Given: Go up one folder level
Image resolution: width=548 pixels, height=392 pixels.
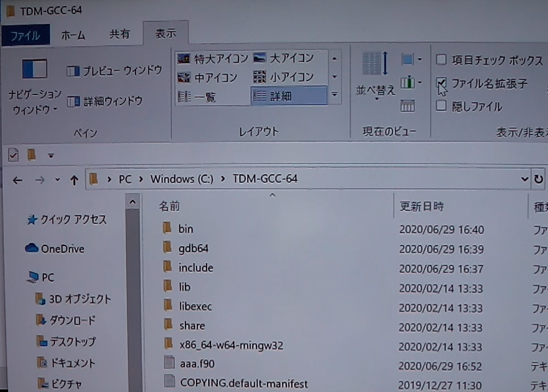Looking at the screenshot, I should click(74, 180).
